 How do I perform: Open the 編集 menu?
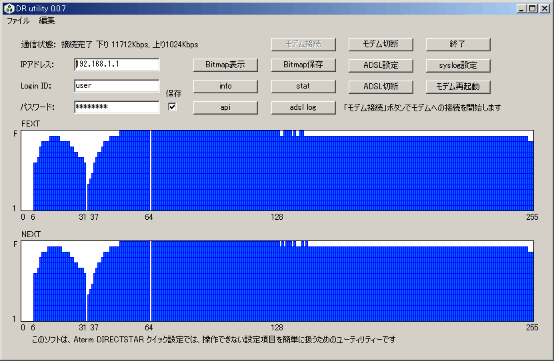47,21
